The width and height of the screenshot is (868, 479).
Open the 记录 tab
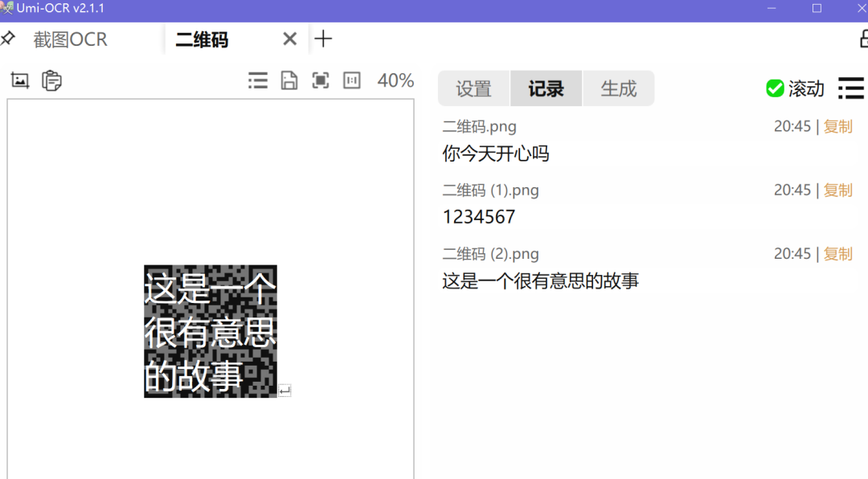coord(546,88)
